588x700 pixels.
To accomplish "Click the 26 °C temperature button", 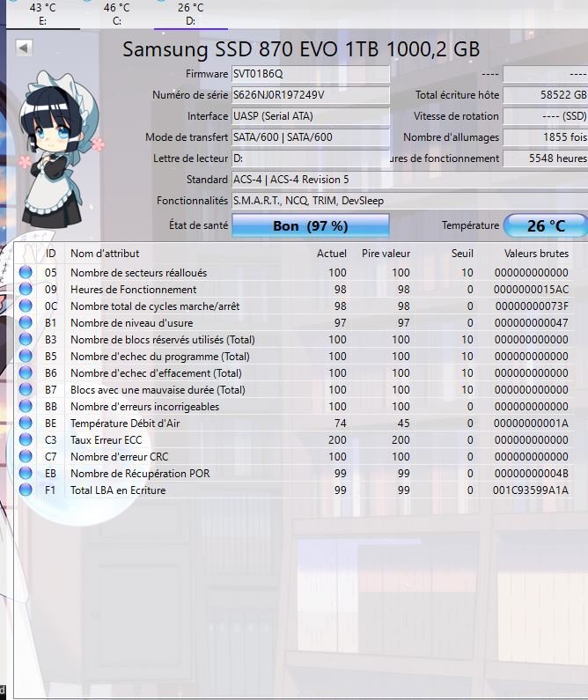I will [x=545, y=225].
